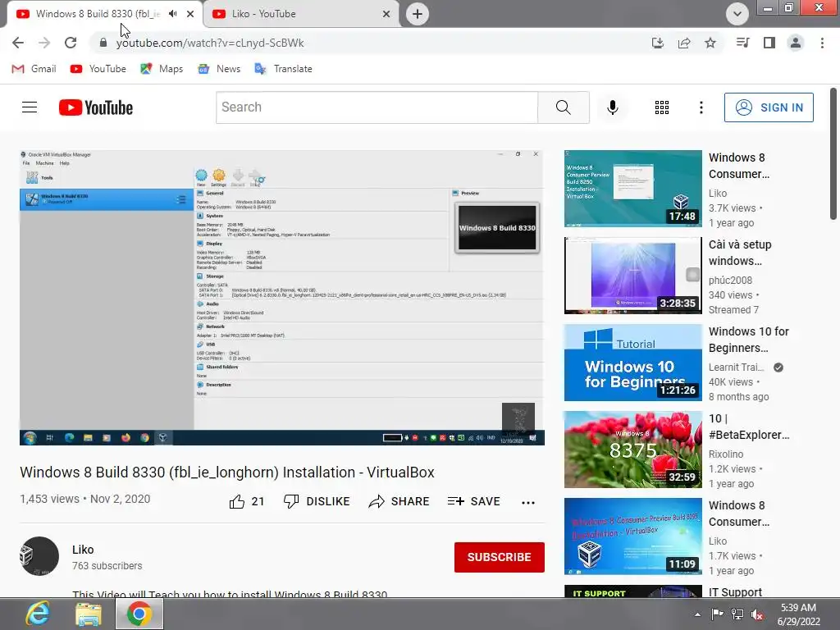Open the YouTube bookmark
Image resolution: width=840 pixels, height=630 pixels.
point(98,69)
